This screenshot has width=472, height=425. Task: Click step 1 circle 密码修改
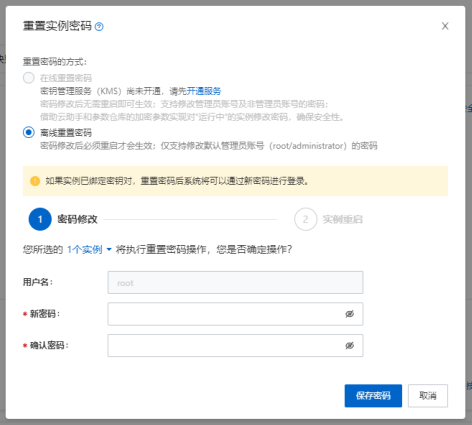40,219
